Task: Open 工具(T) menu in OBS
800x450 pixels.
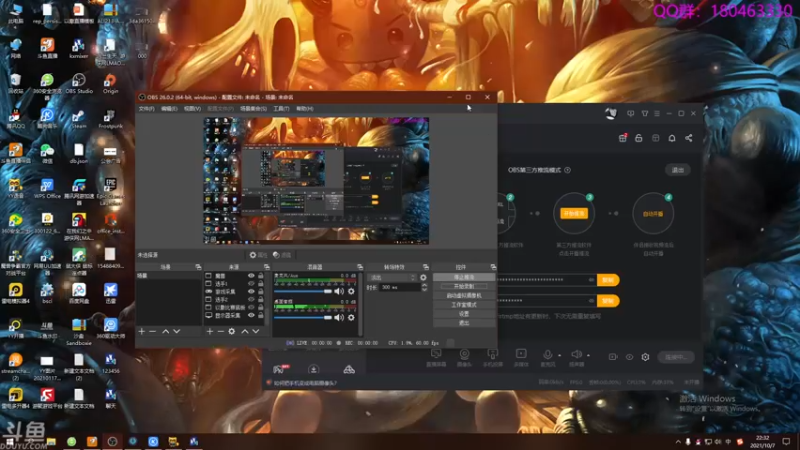Action: click(281, 109)
